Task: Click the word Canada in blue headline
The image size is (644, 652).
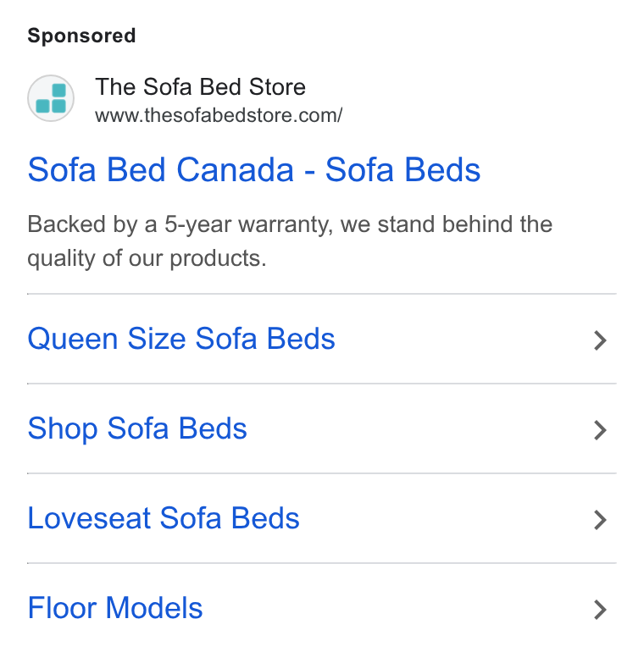Action: [x=235, y=169]
